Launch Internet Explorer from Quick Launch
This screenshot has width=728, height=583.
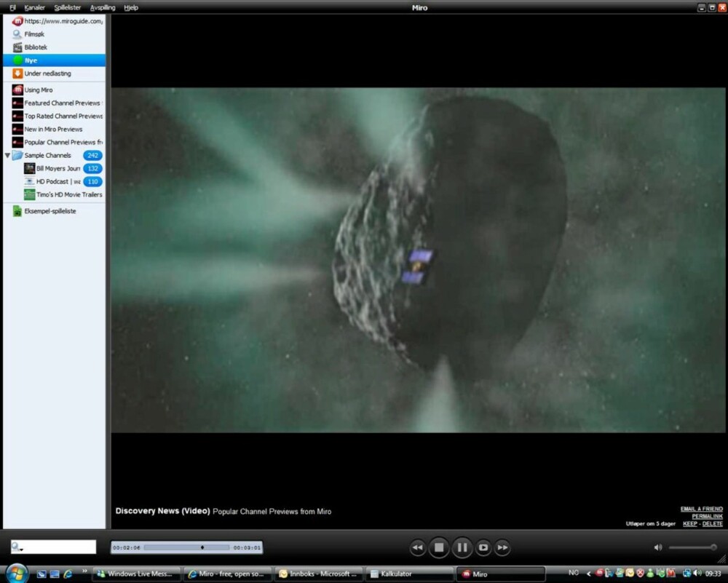[68, 574]
